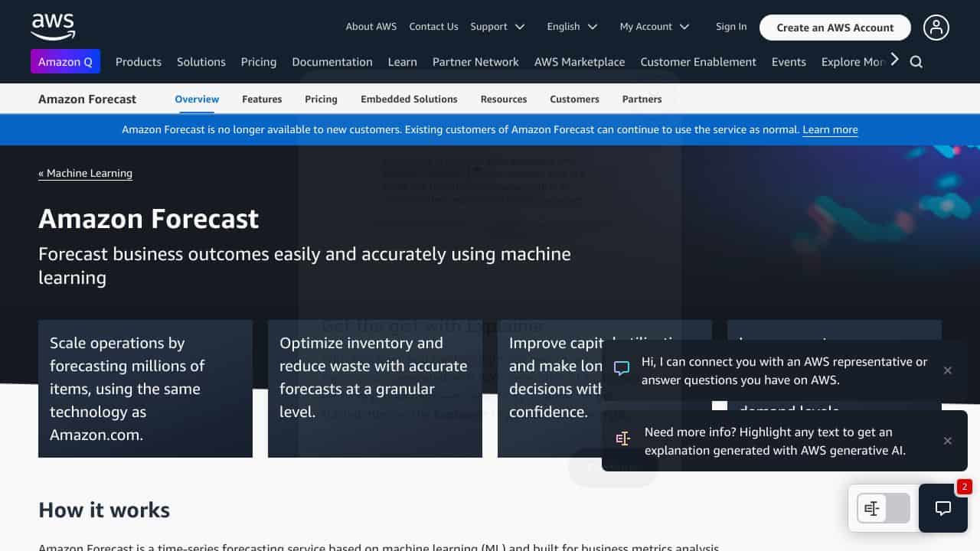Click the Amazon Forecast product title link
980x551 pixels.
point(87,99)
